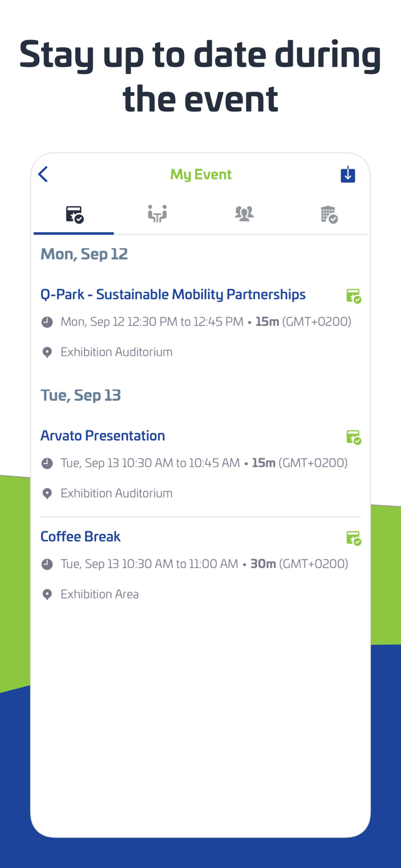Click the active tab indicator bar
This screenshot has width=401, height=868.
73,233
